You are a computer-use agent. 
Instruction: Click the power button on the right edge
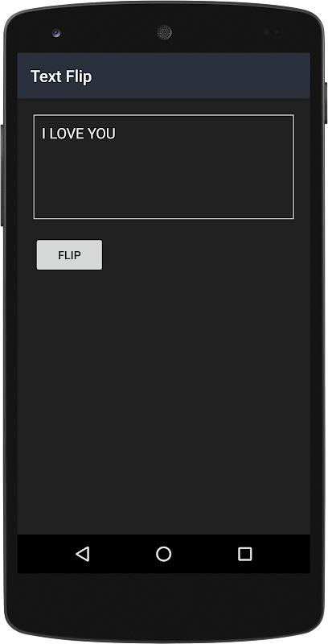coord(326,103)
